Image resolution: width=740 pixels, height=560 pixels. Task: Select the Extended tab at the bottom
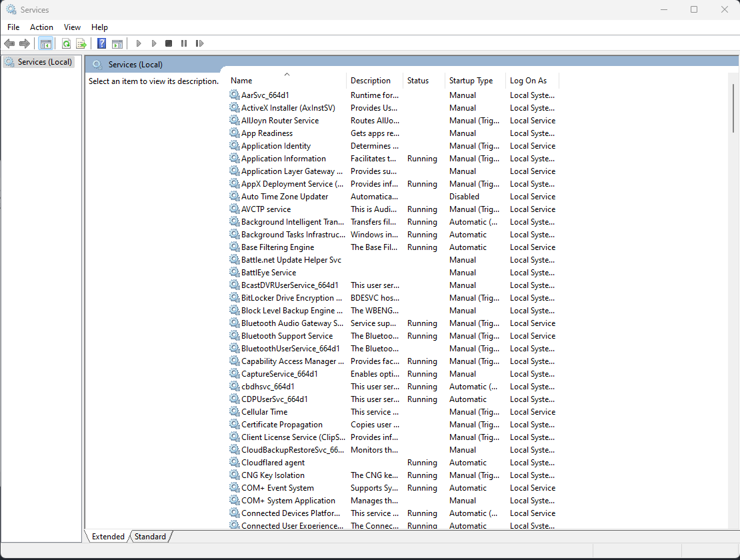[x=108, y=536]
